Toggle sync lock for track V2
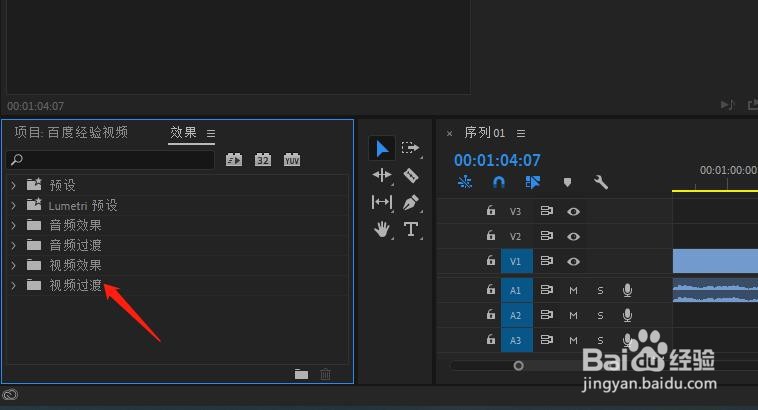 click(547, 236)
